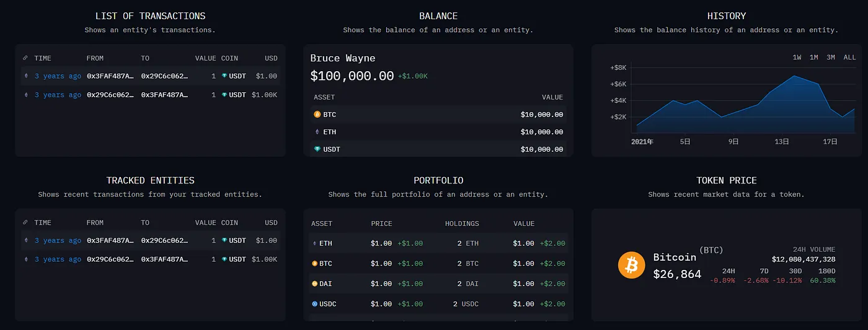
Task: Switch history chart to 3M
Action: [830, 57]
